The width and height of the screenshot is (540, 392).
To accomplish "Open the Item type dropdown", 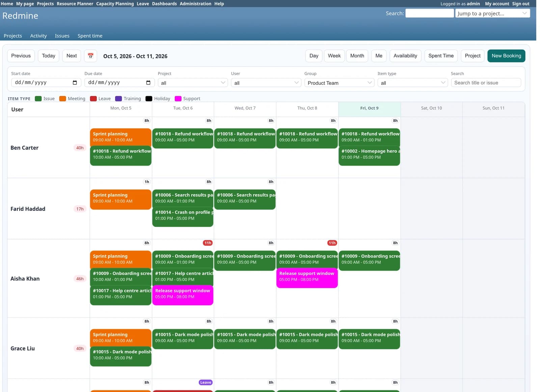I will tap(412, 83).
